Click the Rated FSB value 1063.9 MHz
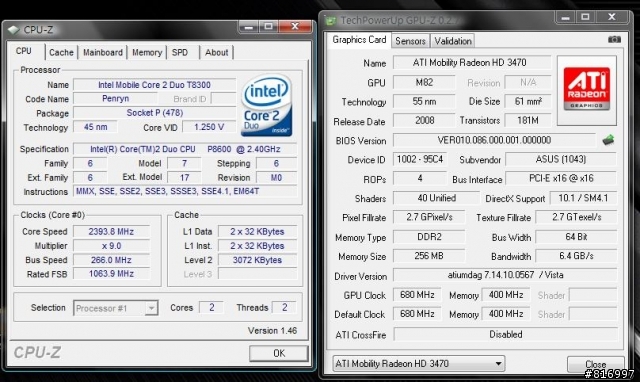 111,274
